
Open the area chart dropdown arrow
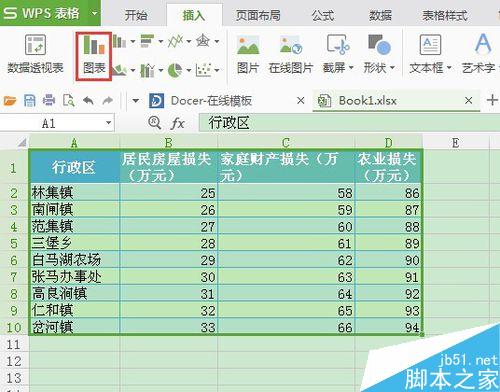click(x=133, y=70)
